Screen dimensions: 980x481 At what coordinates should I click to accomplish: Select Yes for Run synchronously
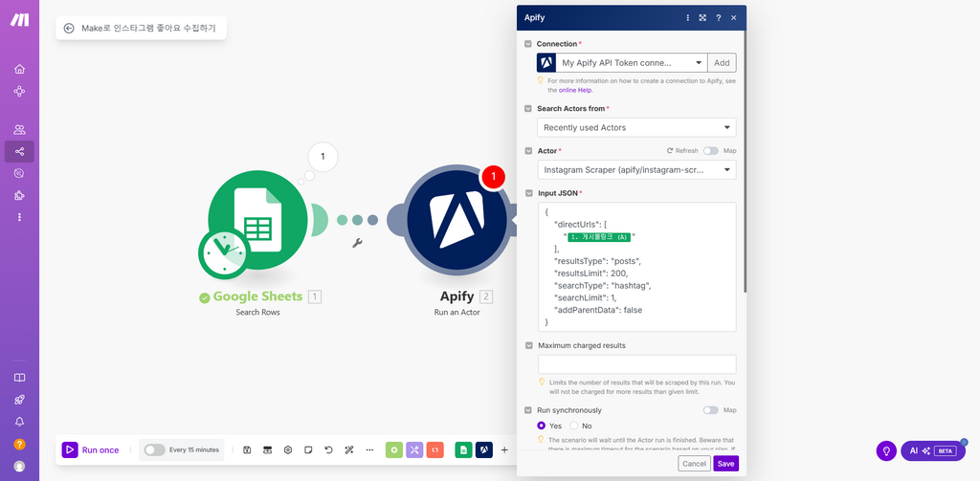(542, 426)
